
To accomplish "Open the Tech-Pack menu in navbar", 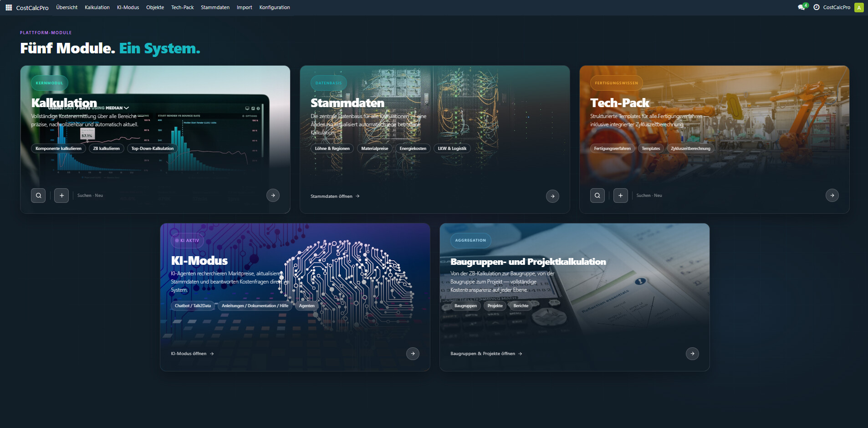I will (x=182, y=7).
